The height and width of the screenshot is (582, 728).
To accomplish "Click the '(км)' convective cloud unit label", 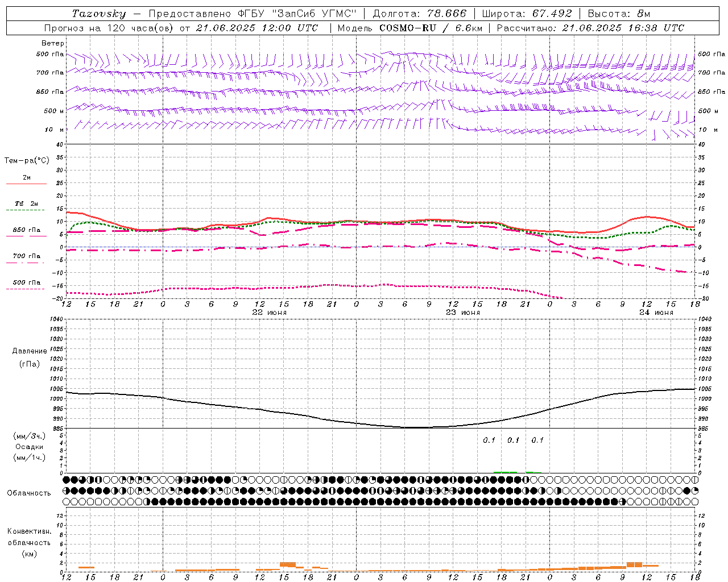I will [30, 554].
